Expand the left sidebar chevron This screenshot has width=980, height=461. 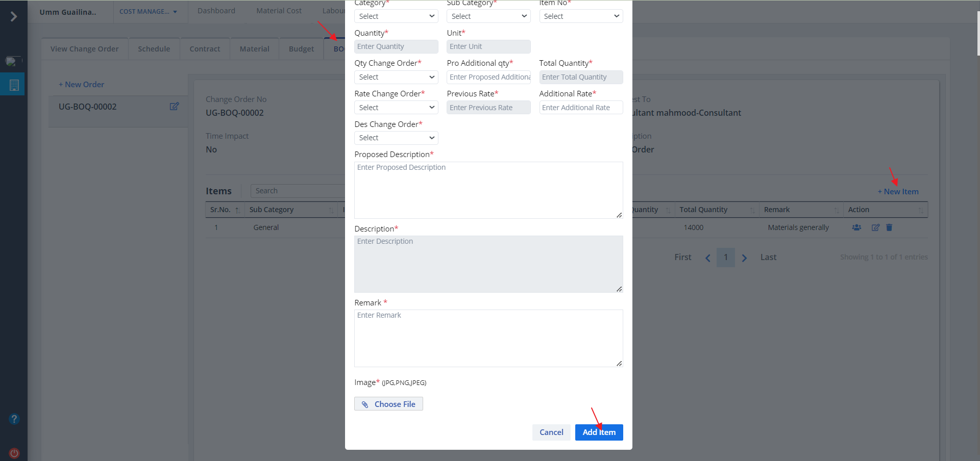tap(14, 16)
